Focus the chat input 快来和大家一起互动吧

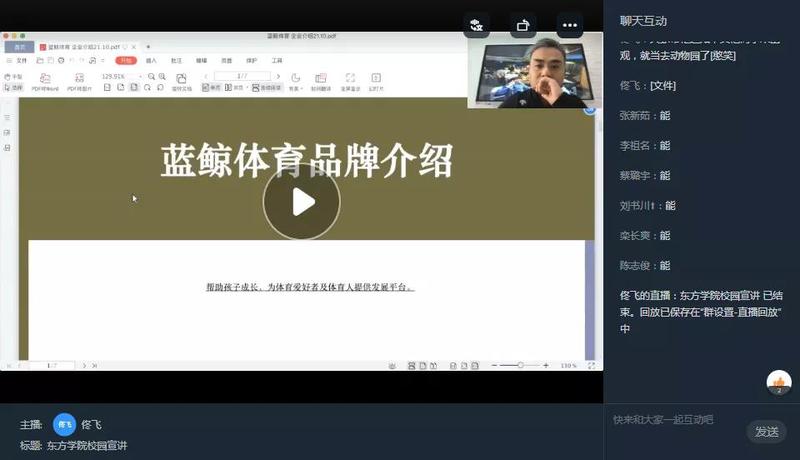tap(663, 420)
